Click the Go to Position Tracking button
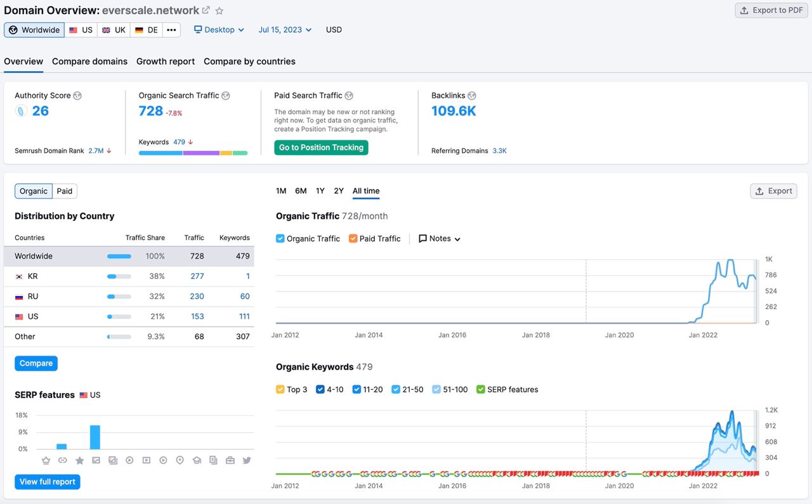The image size is (812, 504). (x=321, y=148)
